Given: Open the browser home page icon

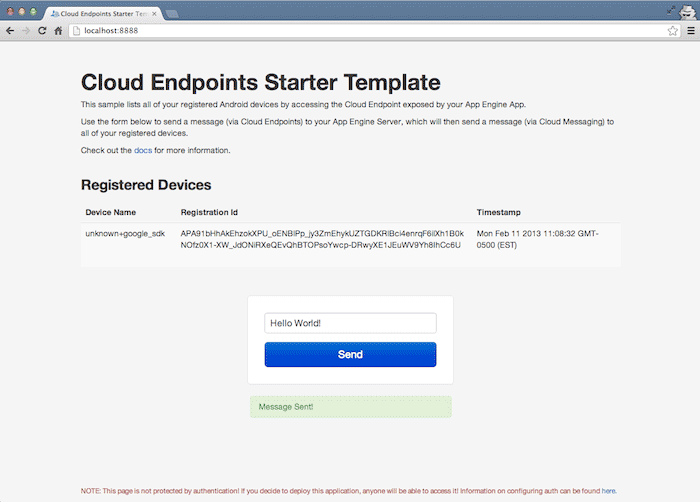Looking at the screenshot, I should [59, 31].
